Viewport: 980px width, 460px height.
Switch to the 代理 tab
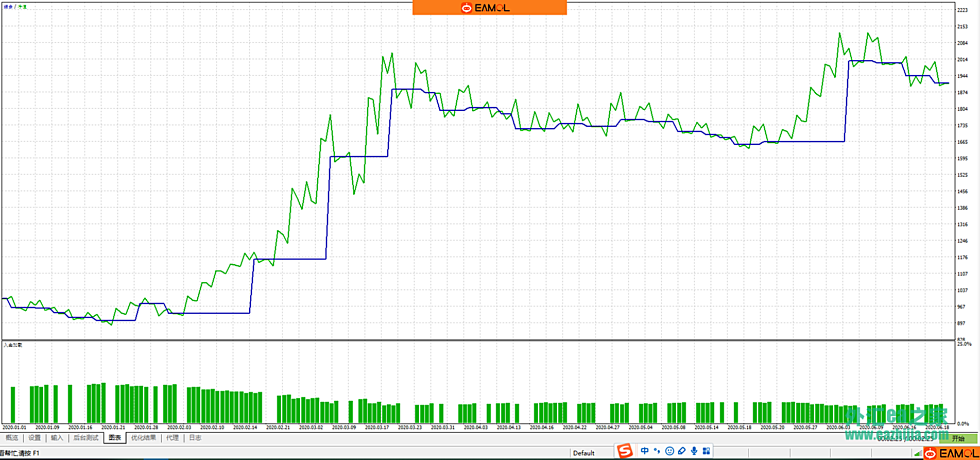[x=173, y=438]
